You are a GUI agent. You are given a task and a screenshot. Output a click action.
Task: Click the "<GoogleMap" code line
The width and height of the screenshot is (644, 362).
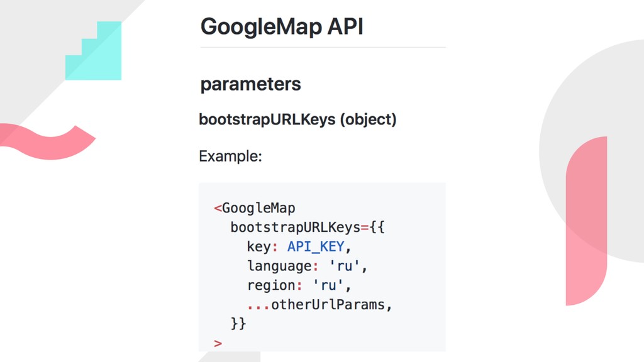tap(254, 208)
